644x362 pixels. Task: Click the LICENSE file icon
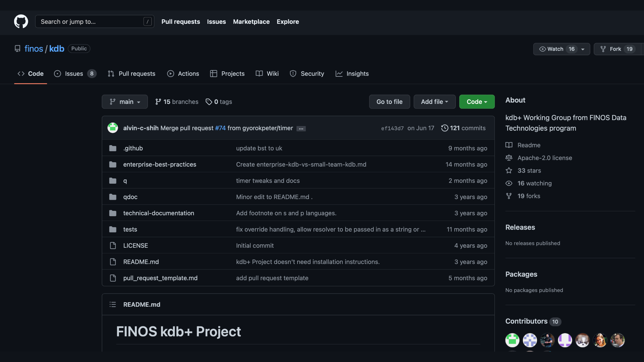pos(113,246)
